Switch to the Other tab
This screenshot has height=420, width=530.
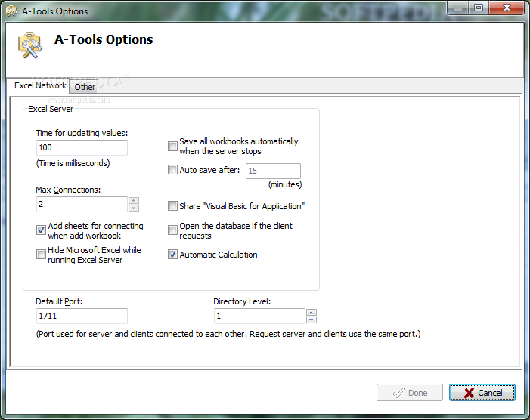(85, 87)
